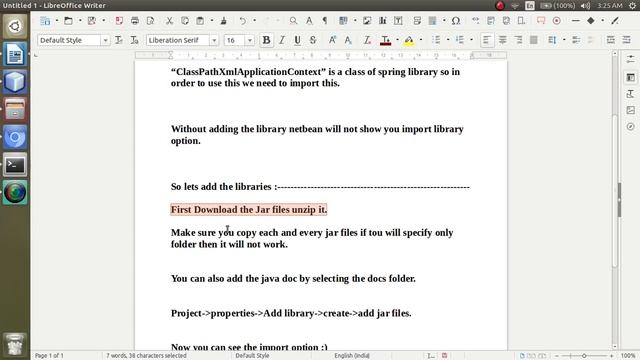Screen dimensions: 640x360
Task: Click New style from selection icon
Action: coord(134,40)
